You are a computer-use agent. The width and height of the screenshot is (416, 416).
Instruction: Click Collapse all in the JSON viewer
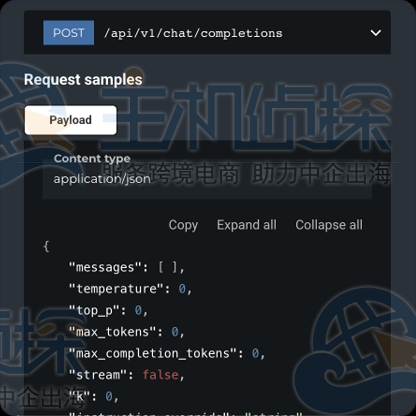tap(329, 225)
